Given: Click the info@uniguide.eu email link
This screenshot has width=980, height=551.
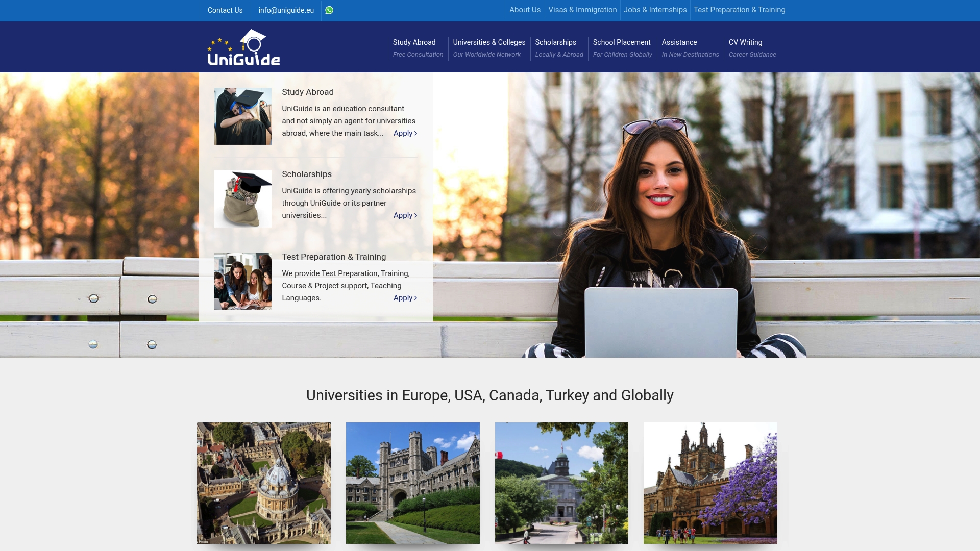Looking at the screenshot, I should (286, 10).
